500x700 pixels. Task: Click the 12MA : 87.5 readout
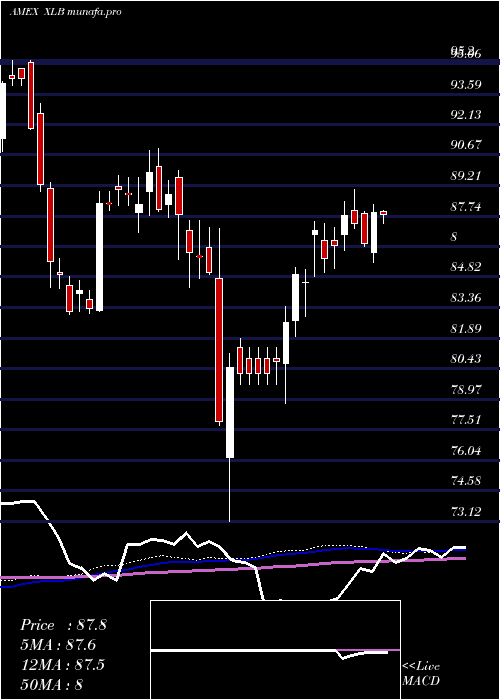coord(62,664)
